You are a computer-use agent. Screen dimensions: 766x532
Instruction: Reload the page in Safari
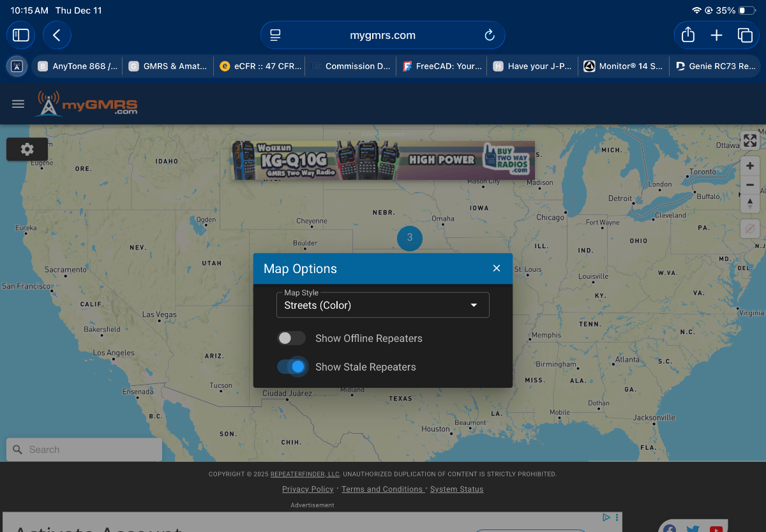click(x=490, y=35)
